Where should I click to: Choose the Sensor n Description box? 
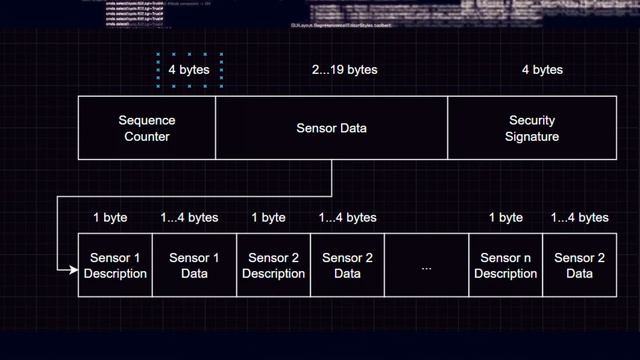506,265
